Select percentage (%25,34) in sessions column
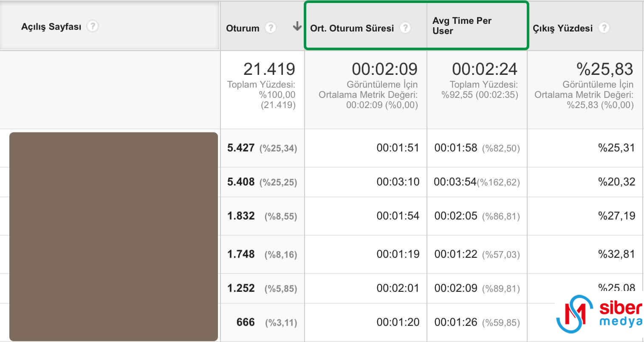Screen dimensions: 644x342 [x=278, y=148]
